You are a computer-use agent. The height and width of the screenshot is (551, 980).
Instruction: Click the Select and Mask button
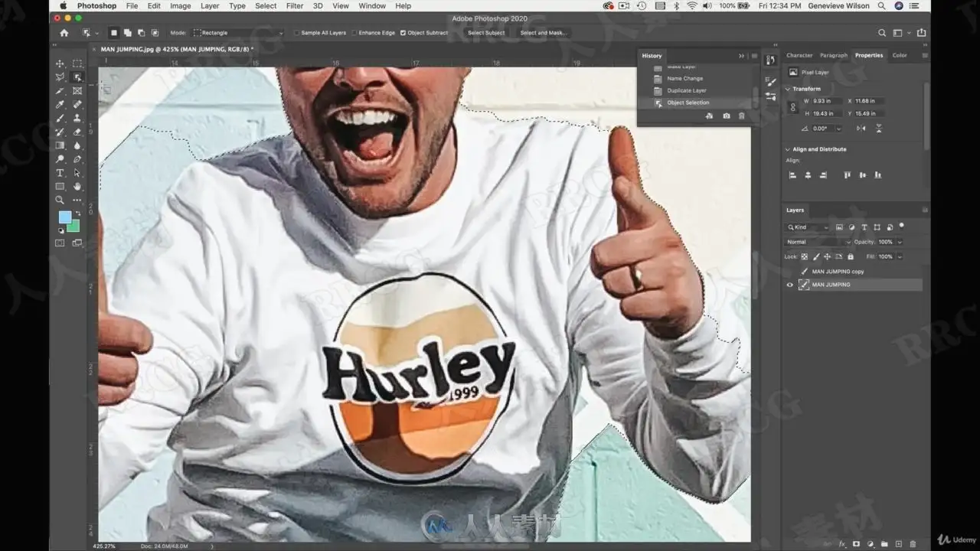click(544, 33)
